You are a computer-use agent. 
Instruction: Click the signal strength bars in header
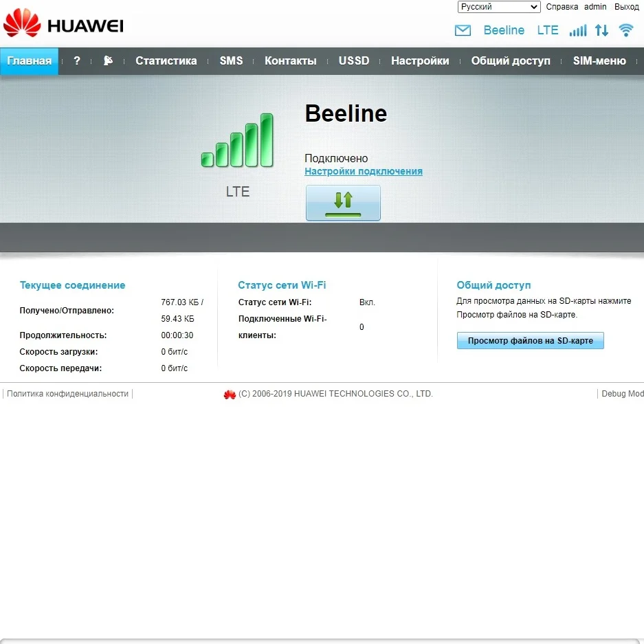(x=578, y=30)
